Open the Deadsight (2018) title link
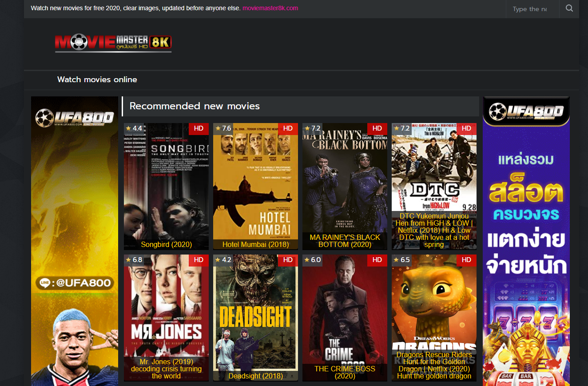 click(255, 376)
